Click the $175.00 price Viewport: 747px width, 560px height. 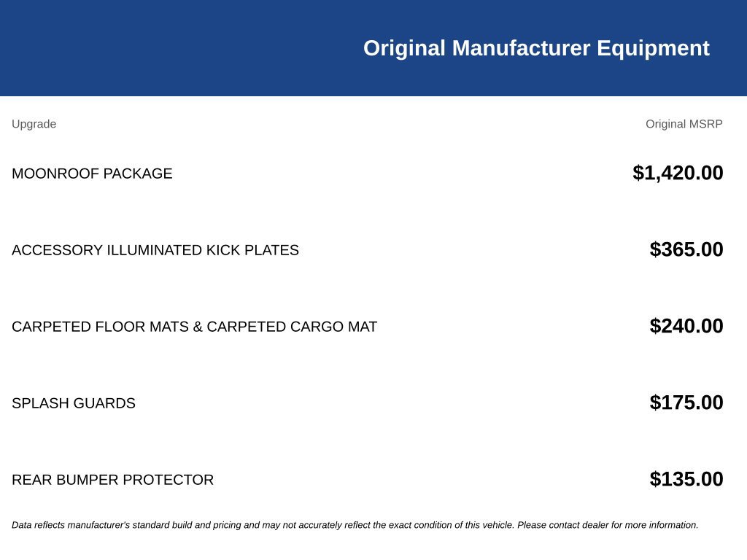(686, 402)
